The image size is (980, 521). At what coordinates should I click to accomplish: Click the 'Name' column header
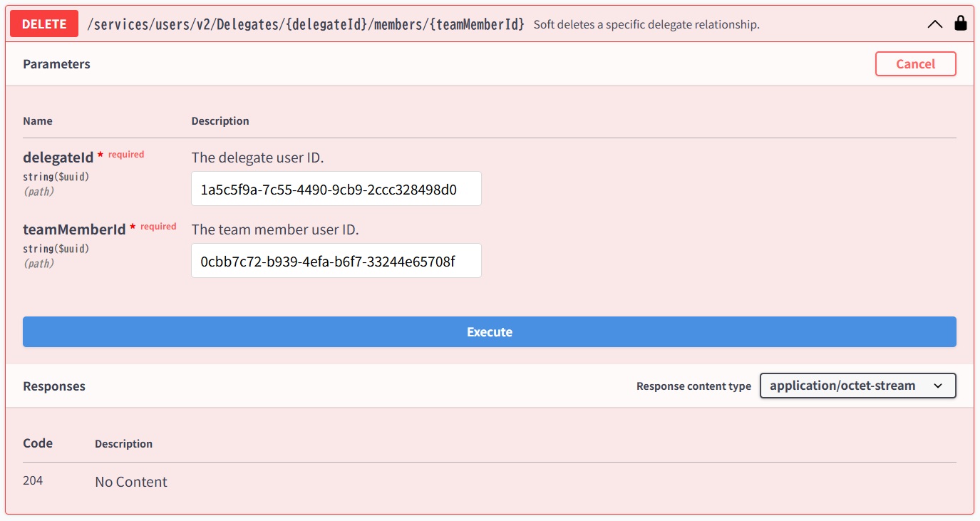[x=38, y=121]
